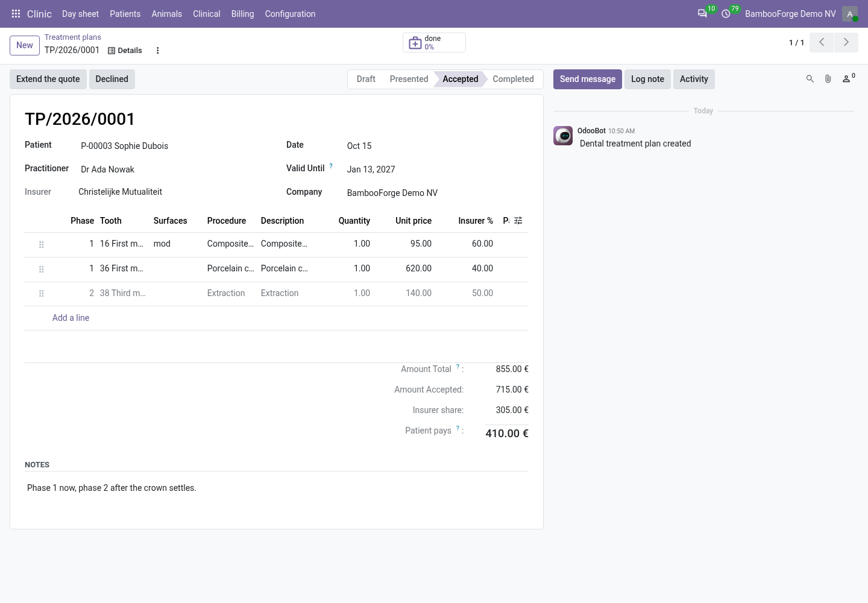Click the Activity button
Image resolution: width=868 pixels, height=603 pixels.
pyautogui.click(x=694, y=79)
